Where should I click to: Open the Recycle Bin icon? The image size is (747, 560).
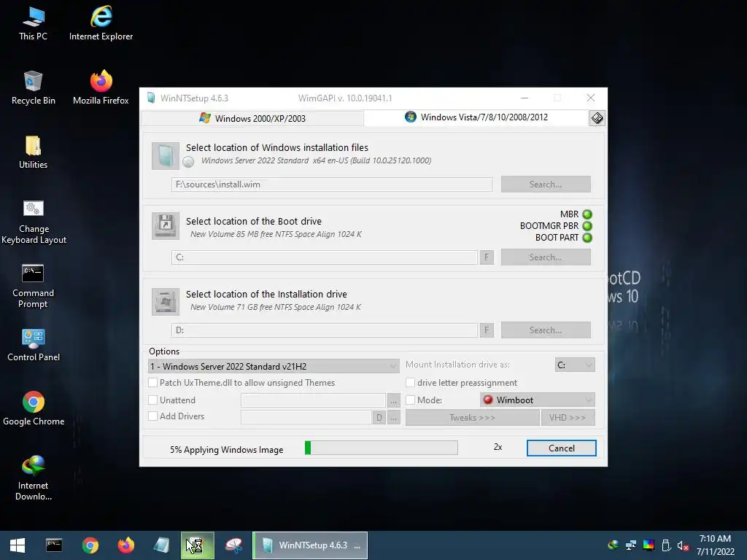pos(33,87)
